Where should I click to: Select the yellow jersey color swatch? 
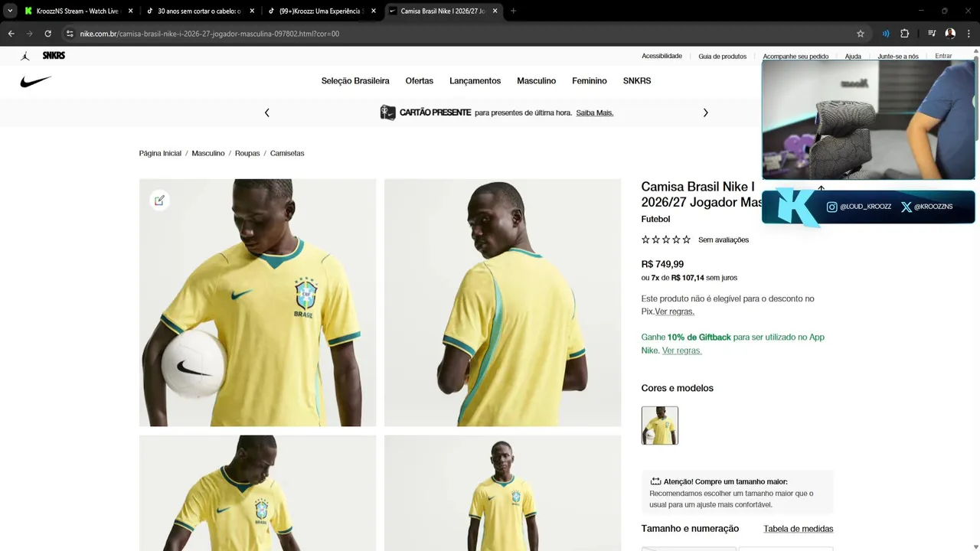pos(660,425)
